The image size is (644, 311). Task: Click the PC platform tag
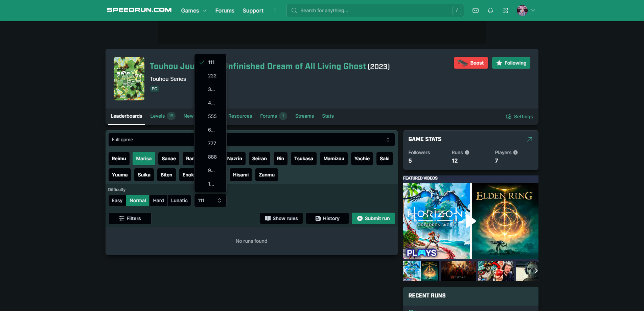(x=155, y=89)
